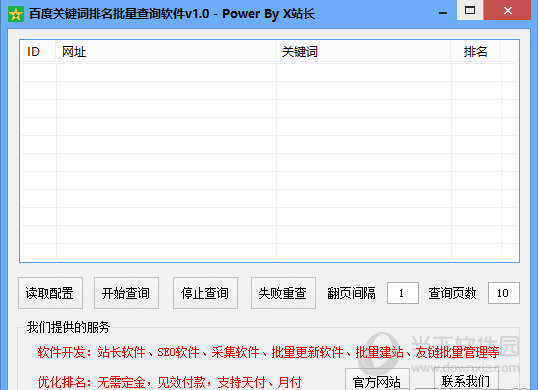Sort by the 排名 column header
The image size is (538, 390).
pyautogui.click(x=476, y=52)
